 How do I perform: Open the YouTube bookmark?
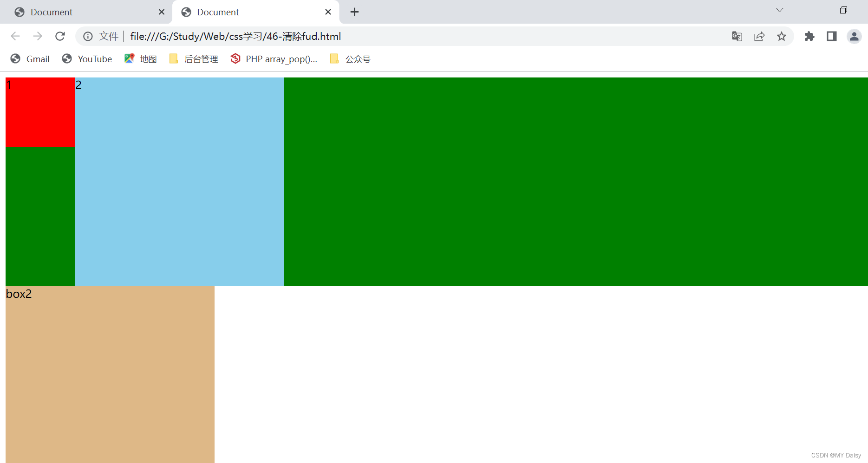click(x=87, y=59)
